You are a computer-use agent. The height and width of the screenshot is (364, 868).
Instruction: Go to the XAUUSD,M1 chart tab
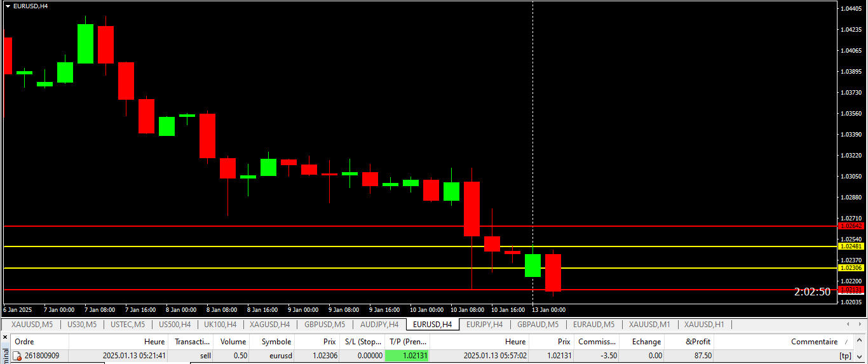coord(649,325)
